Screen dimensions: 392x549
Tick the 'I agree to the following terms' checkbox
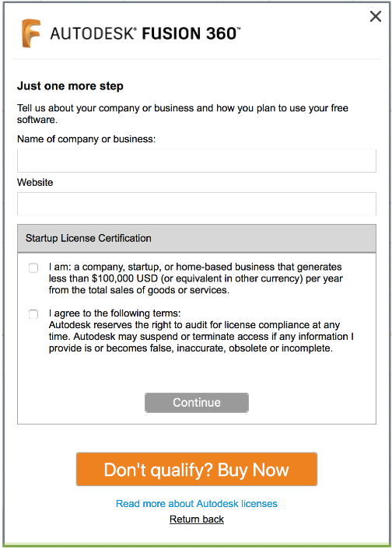(33, 314)
